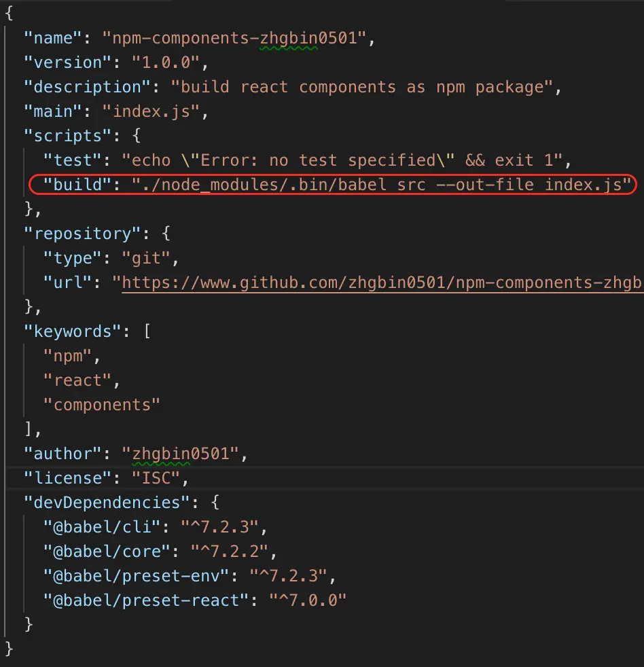Click the "build" script key
Screen dimensions: 644x667
[77, 185]
